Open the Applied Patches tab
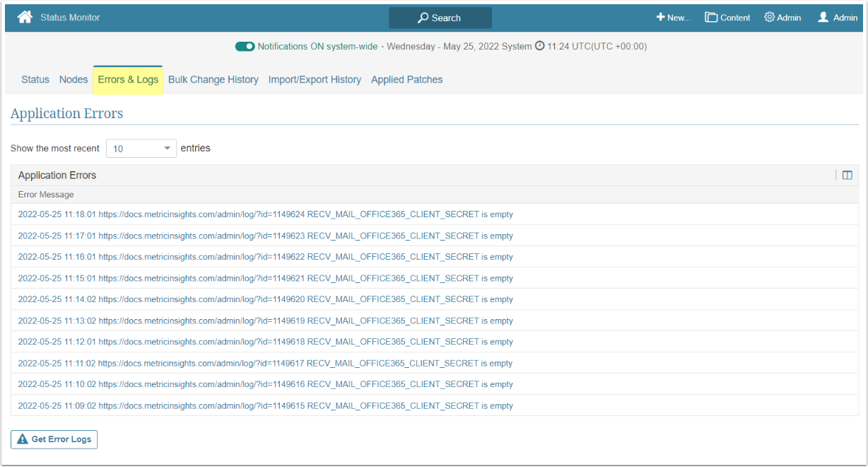Image resolution: width=868 pixels, height=467 pixels. 407,80
